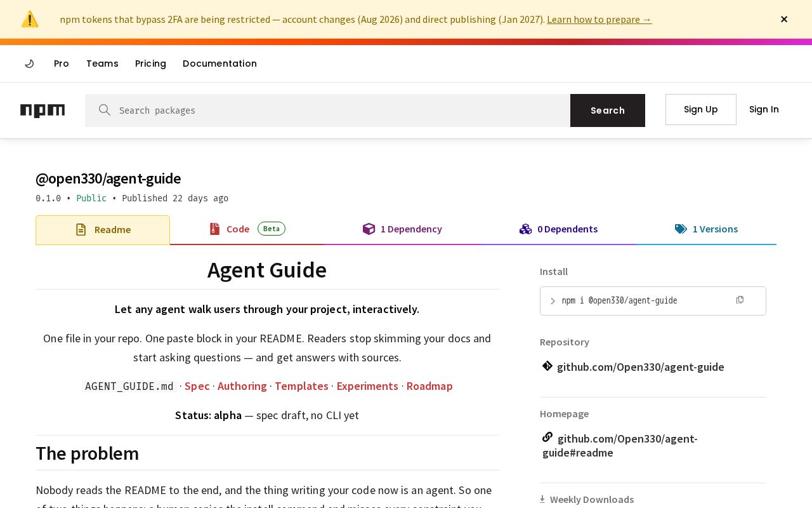
Task: Open the Teams menu item
Action: (102, 63)
